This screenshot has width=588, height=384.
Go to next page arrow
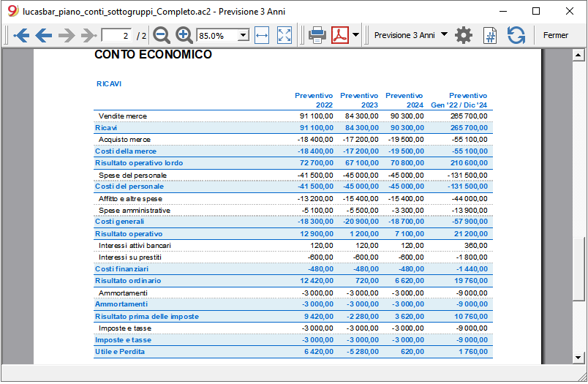click(67, 36)
